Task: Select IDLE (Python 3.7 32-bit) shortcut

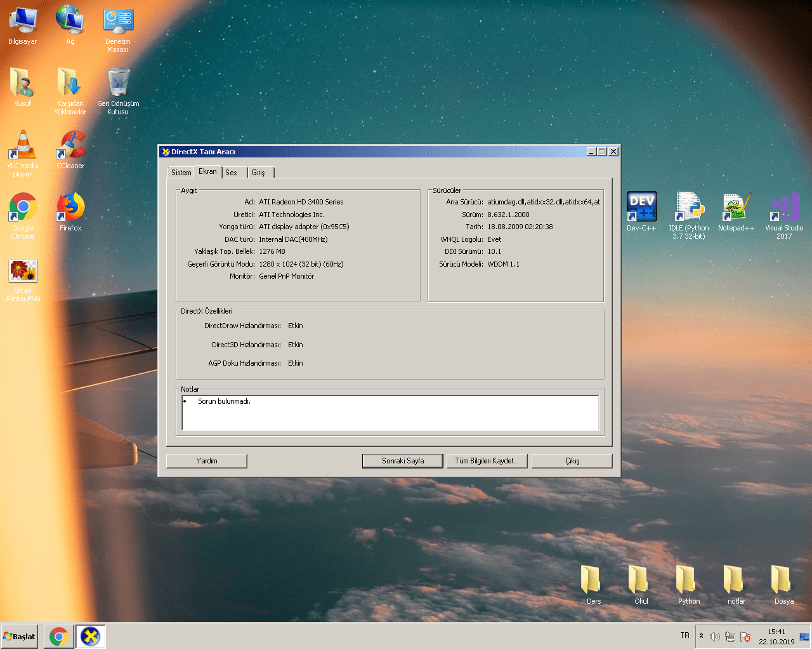Action: [689, 215]
